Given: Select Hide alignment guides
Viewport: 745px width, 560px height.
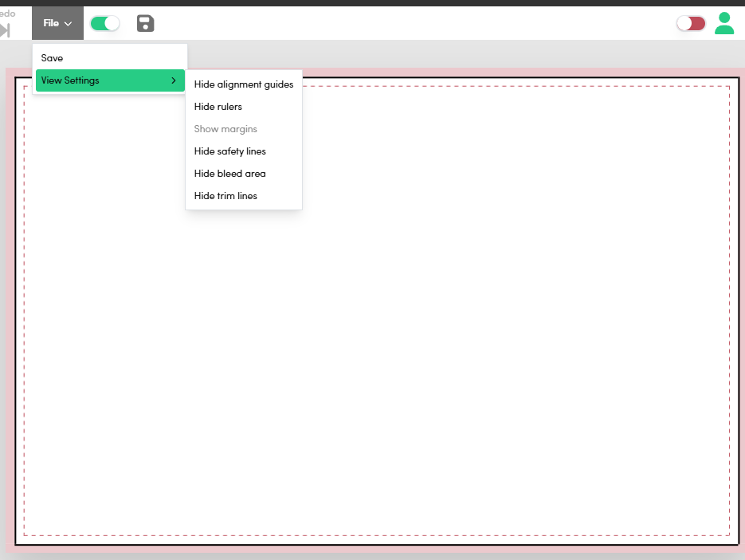Looking at the screenshot, I should (x=244, y=84).
